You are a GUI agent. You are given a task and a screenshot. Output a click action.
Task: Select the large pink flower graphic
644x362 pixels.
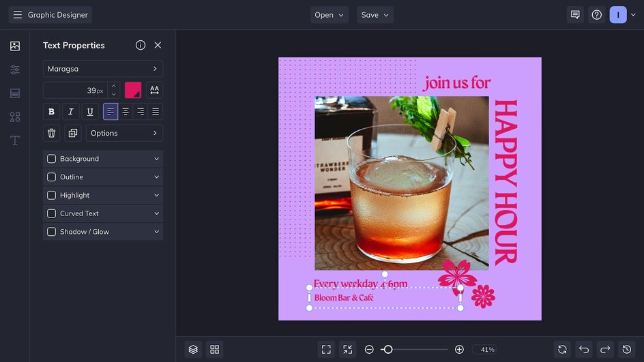click(456, 276)
